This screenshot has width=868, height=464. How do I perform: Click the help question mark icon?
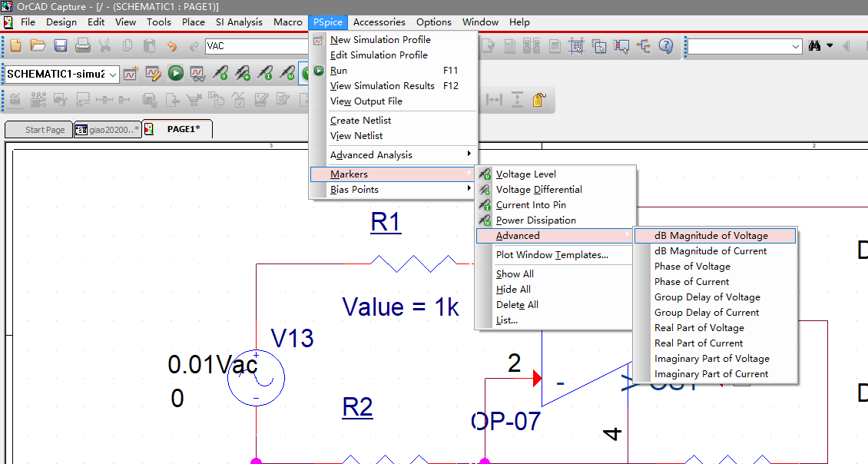click(666, 45)
